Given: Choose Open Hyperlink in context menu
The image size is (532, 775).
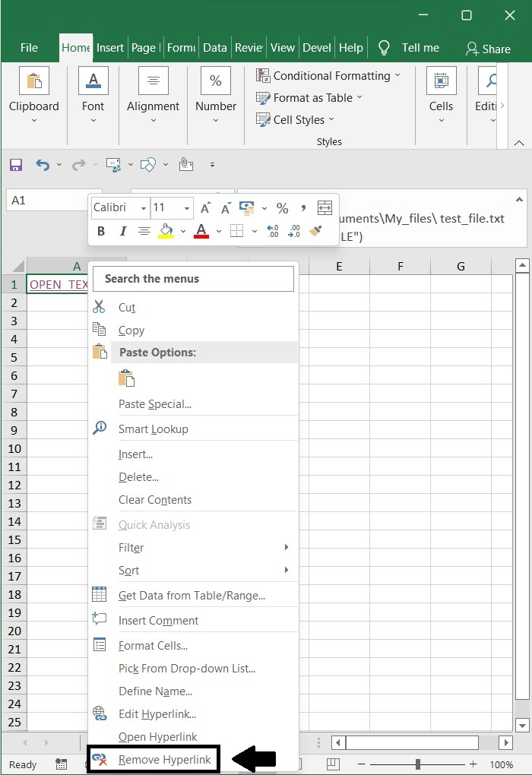Looking at the screenshot, I should click(193, 736).
